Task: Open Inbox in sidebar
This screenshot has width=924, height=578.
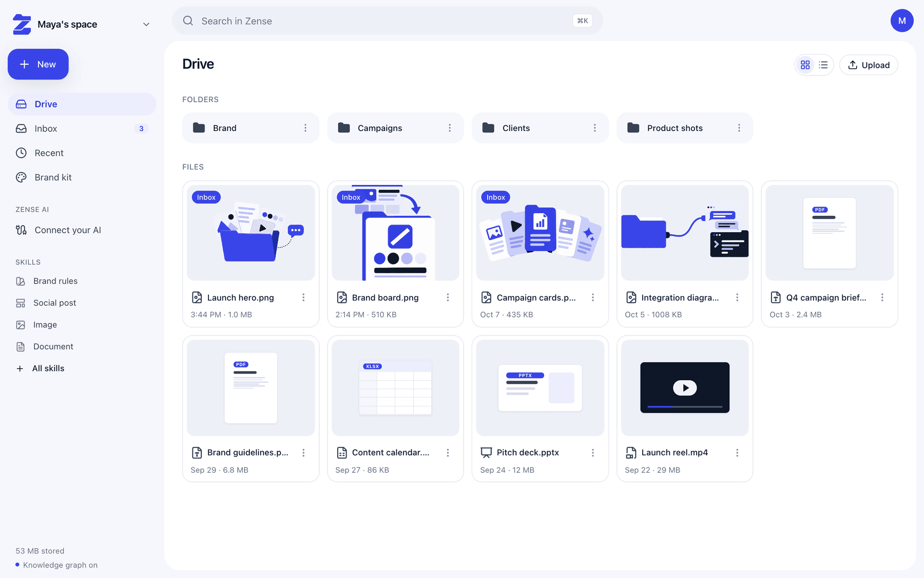Action: click(82, 128)
